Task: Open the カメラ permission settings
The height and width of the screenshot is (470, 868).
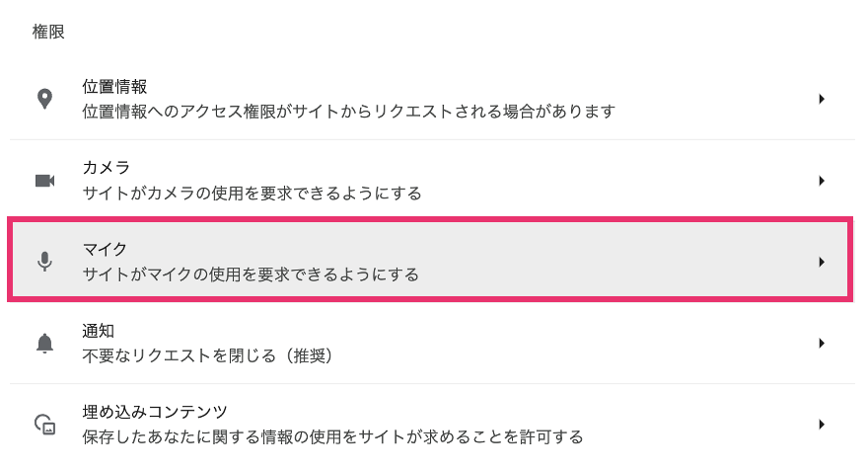Action: tap(432, 181)
